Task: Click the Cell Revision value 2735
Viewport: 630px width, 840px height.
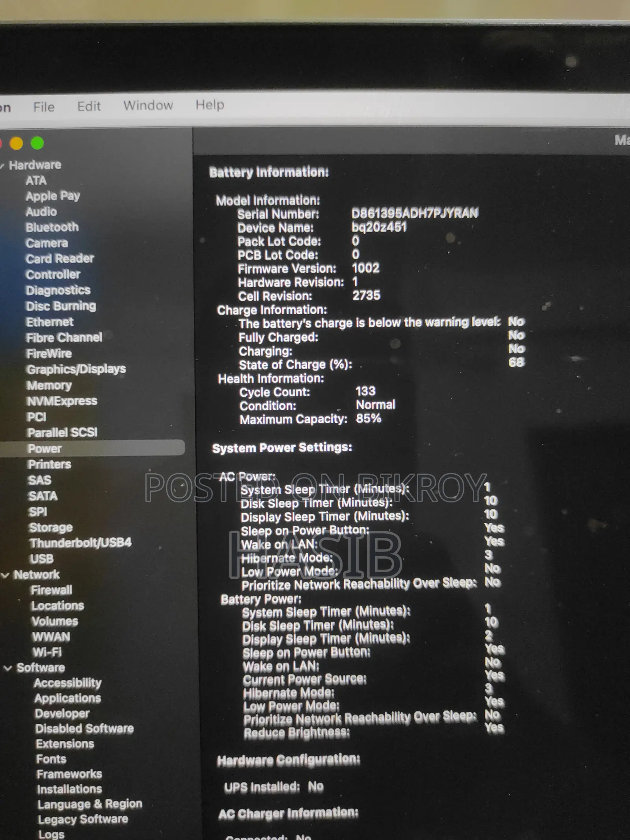Action: (x=366, y=296)
